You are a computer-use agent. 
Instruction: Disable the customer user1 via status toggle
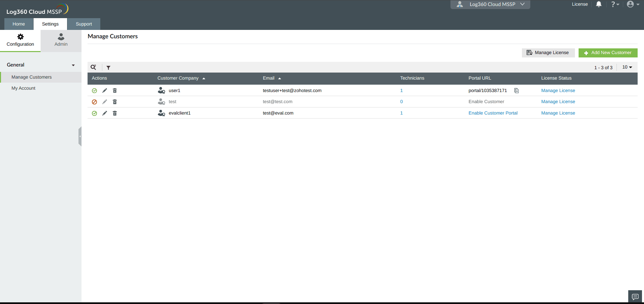(94, 90)
